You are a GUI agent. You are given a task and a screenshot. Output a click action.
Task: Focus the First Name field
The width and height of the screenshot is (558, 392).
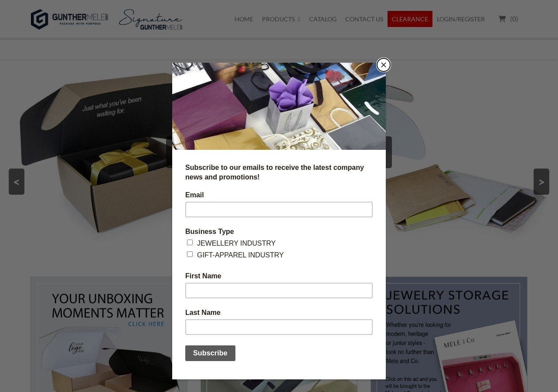pyautogui.click(x=279, y=291)
